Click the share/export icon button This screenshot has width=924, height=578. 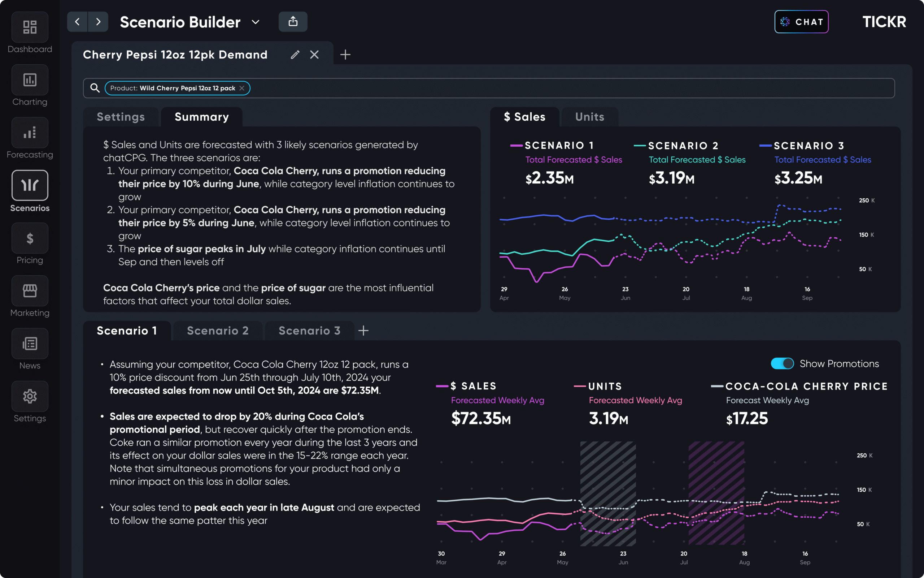[293, 22]
